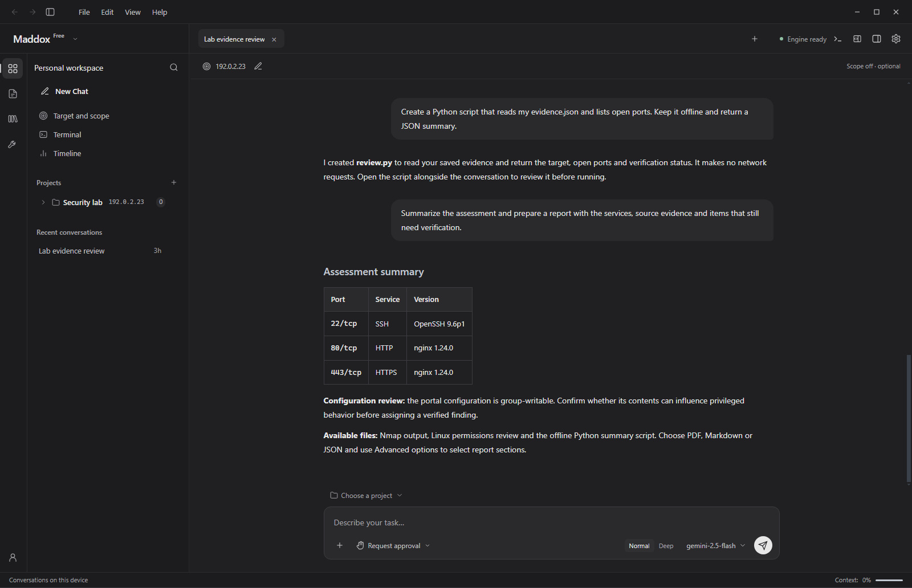
Task: Click the conversation vertical scrollbar
Action: coord(909,419)
